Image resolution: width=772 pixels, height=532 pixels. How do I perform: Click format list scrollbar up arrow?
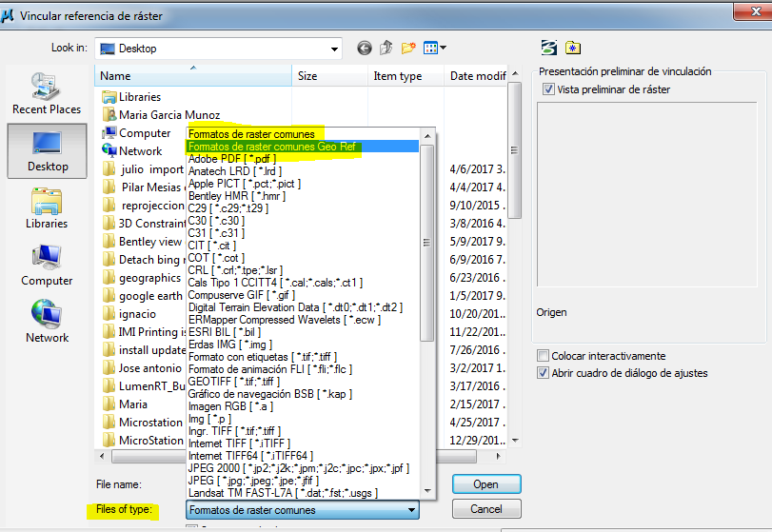click(427, 136)
